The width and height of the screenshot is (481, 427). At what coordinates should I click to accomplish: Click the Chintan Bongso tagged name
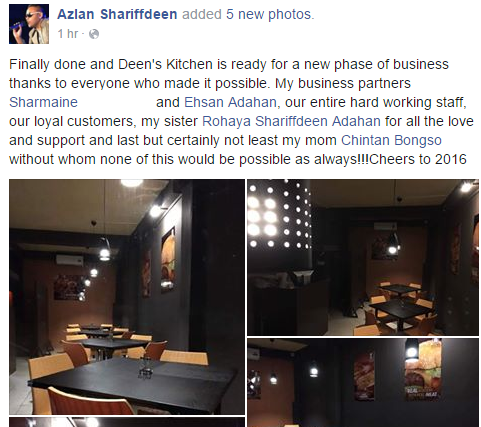coord(391,140)
